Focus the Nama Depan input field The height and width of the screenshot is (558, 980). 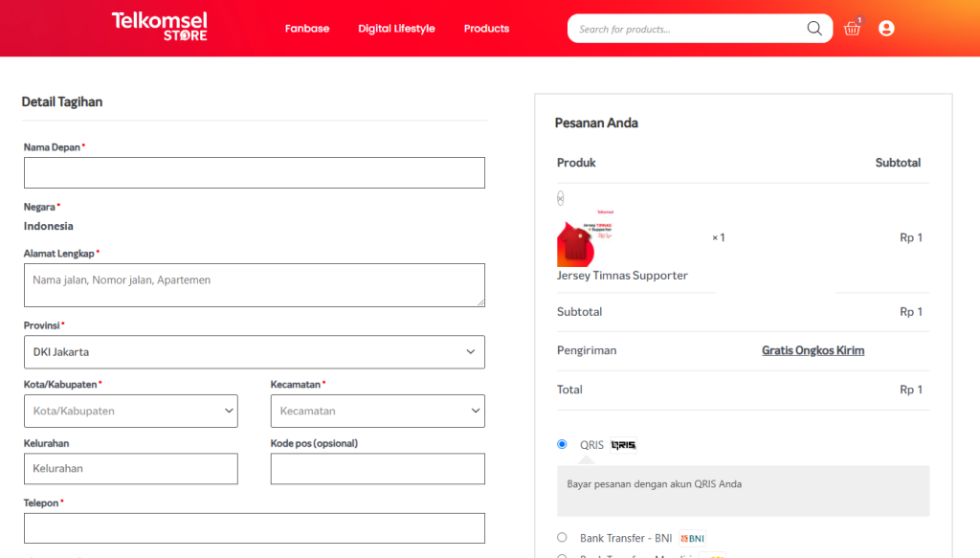click(254, 173)
